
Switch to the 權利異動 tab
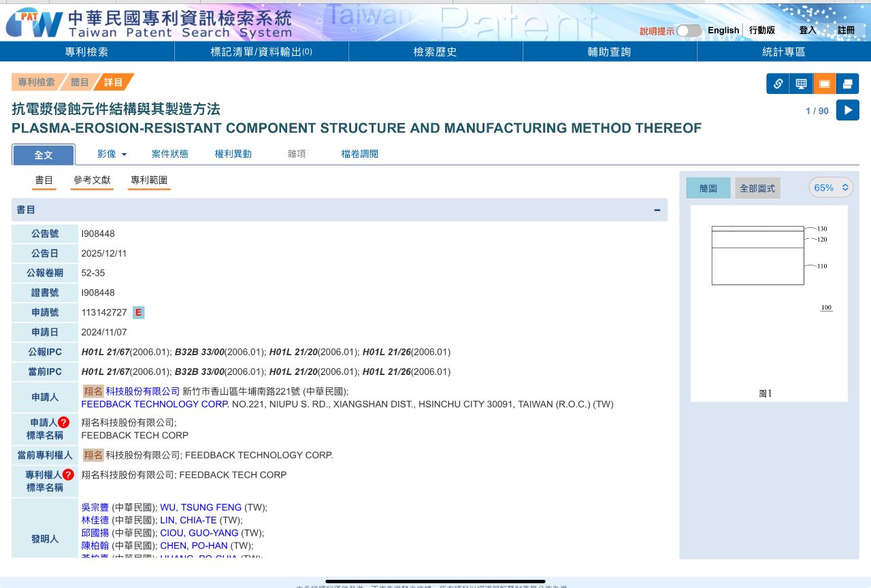click(233, 154)
